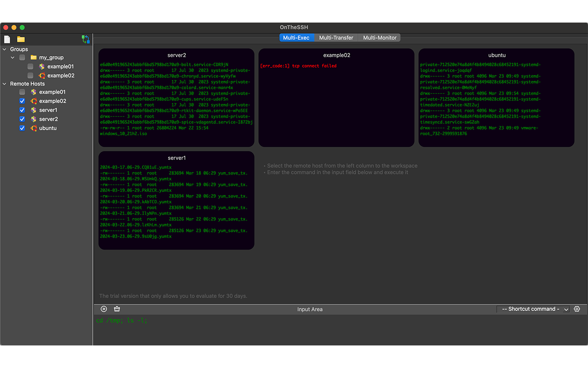588x368 pixels.
Task: Open the Multi-Monitor tab
Action: pyautogui.click(x=379, y=37)
